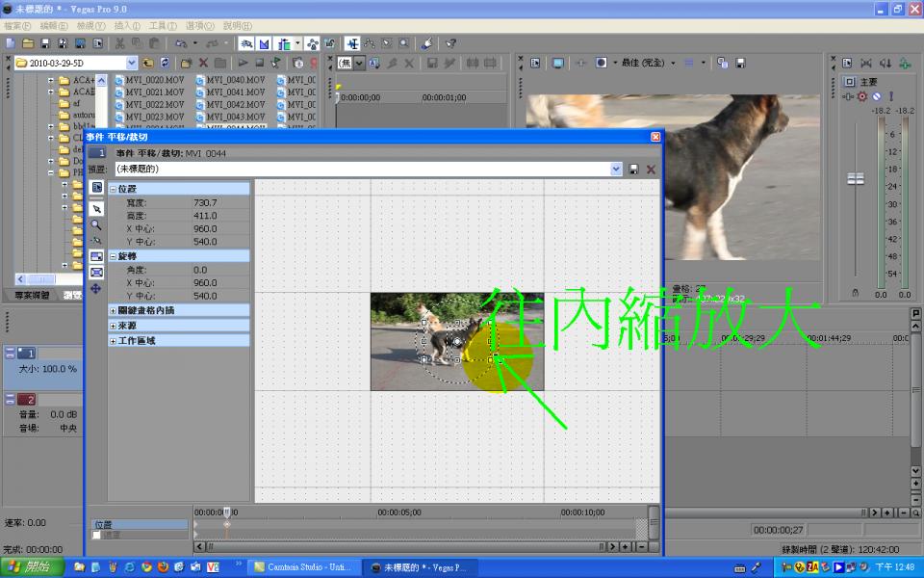Open the 預置 preset dropdown
The height and width of the screenshot is (578, 924).
click(x=616, y=169)
